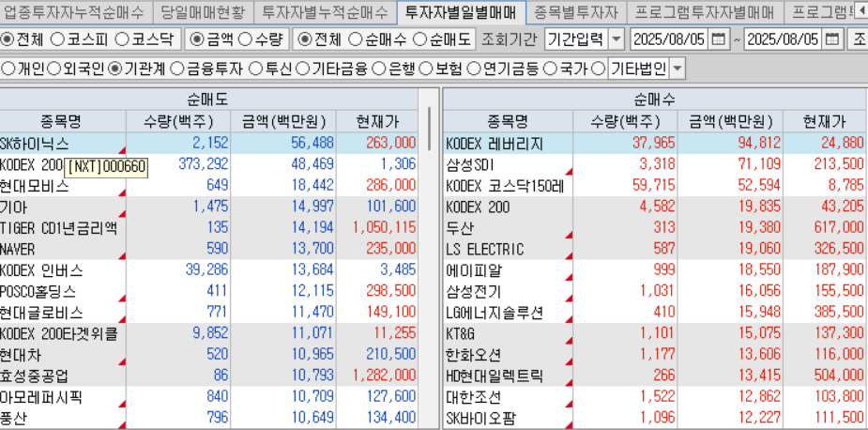Select the KODEX 코스닥150레 row

tap(655, 186)
